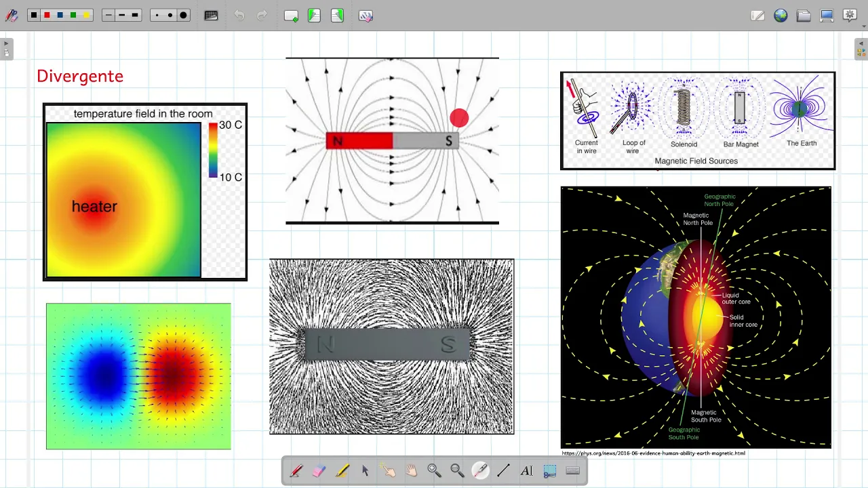Select the red pen color

pos(47,15)
